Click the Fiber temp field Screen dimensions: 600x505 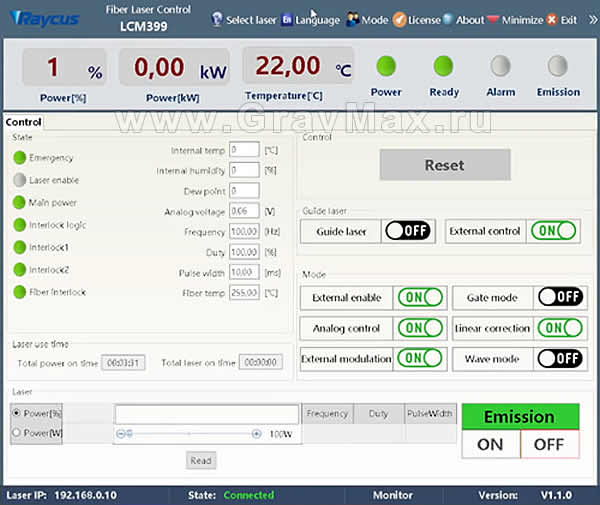click(x=245, y=293)
